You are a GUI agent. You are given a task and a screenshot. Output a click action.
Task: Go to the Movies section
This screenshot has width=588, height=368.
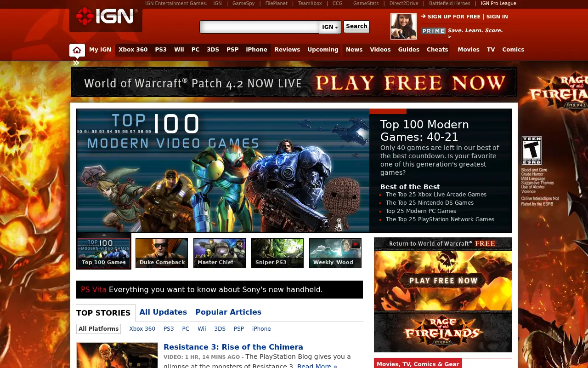469,50
